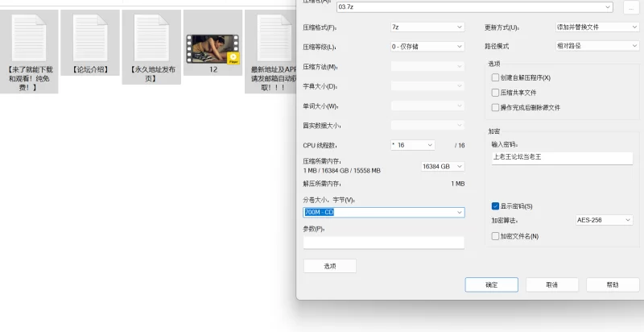
Task: Click the password input field 上老王论坛当老王
Action: tap(562, 158)
